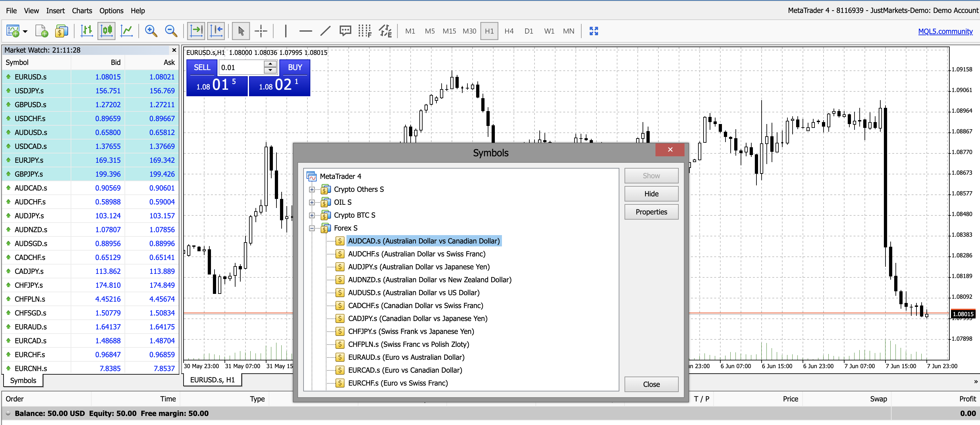Increase lot volume with up stepper

[x=270, y=64]
